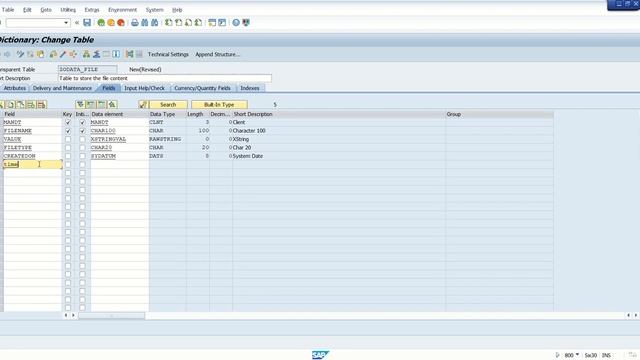The height and width of the screenshot is (360, 640).
Task: Go to the previous page icon
Action: coord(178,23)
